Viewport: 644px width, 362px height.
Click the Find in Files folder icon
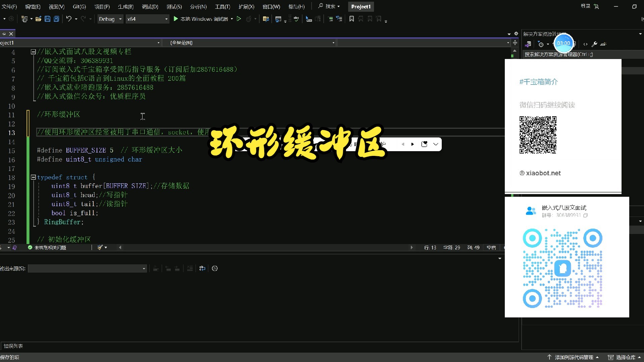coord(266,19)
